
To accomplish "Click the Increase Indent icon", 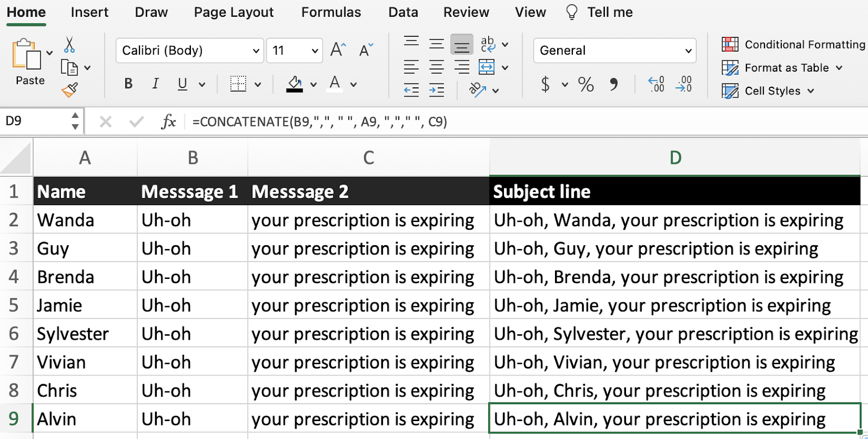I will tap(436, 90).
